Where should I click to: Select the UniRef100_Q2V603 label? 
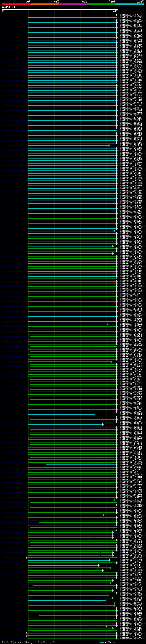point(131,113)
